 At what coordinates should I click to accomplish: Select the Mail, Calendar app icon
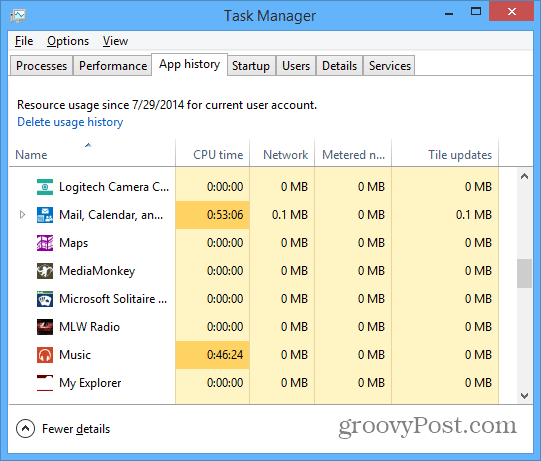pos(45,215)
